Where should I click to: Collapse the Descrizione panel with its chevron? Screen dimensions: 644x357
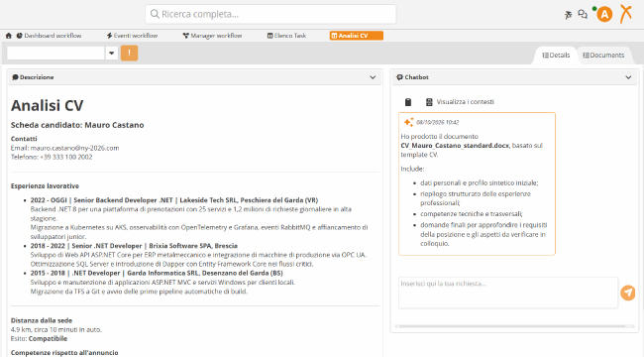coord(373,77)
